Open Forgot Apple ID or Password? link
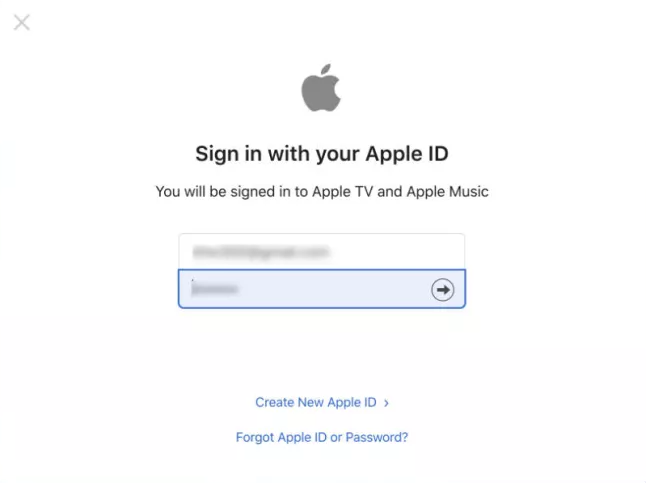Screen dimensions: 646x483 point(322,437)
